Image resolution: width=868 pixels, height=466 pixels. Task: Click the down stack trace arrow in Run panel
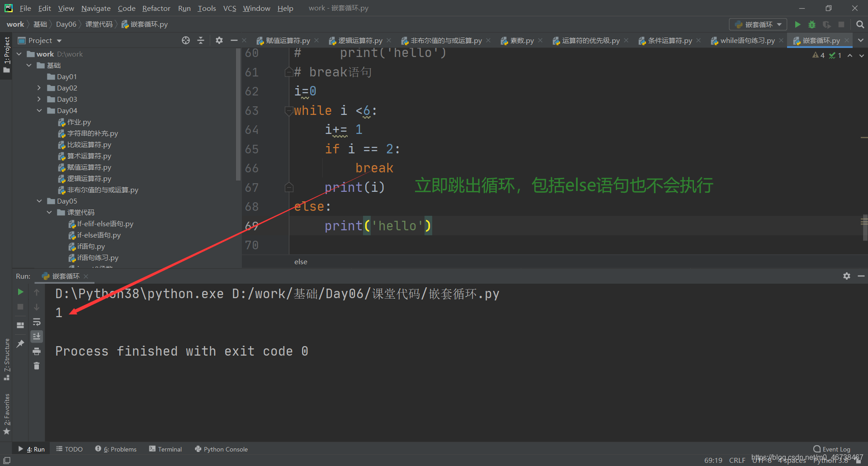37,307
